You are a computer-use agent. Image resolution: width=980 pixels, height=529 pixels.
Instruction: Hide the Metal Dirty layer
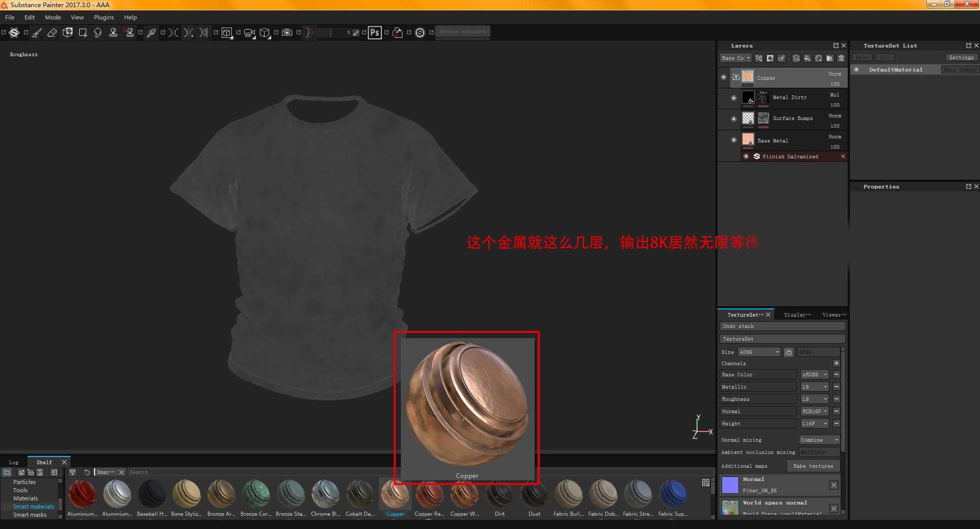click(734, 98)
